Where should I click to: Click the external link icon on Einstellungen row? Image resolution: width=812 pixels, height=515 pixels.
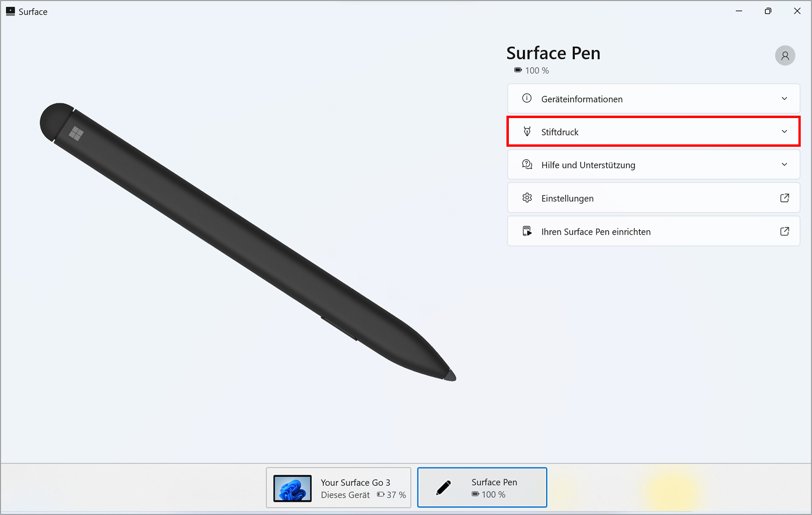click(784, 198)
